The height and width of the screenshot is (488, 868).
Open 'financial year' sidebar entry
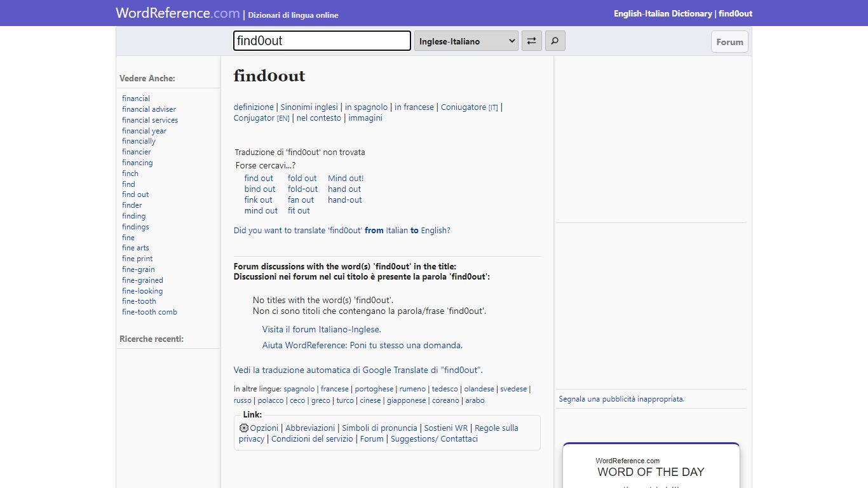point(144,131)
